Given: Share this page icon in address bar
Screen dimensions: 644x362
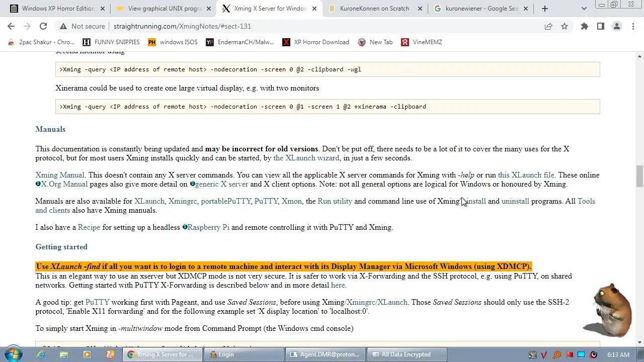Looking at the screenshot, I should tap(548, 26).
